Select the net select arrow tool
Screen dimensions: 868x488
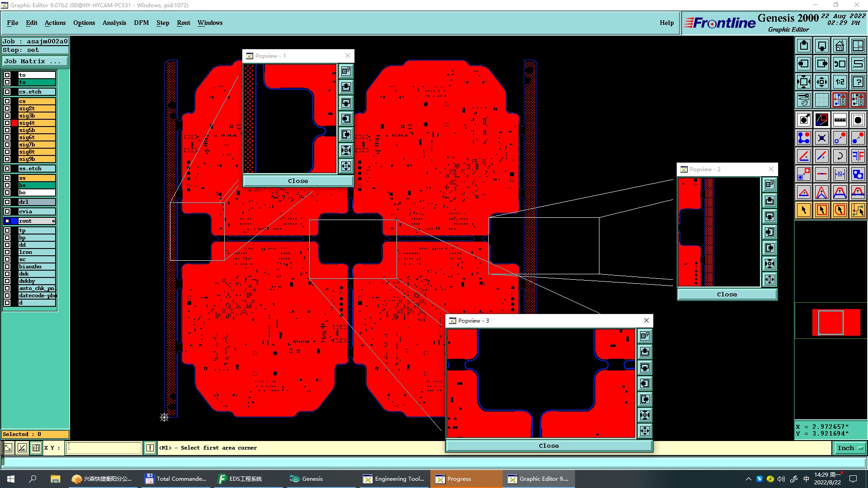click(x=858, y=210)
